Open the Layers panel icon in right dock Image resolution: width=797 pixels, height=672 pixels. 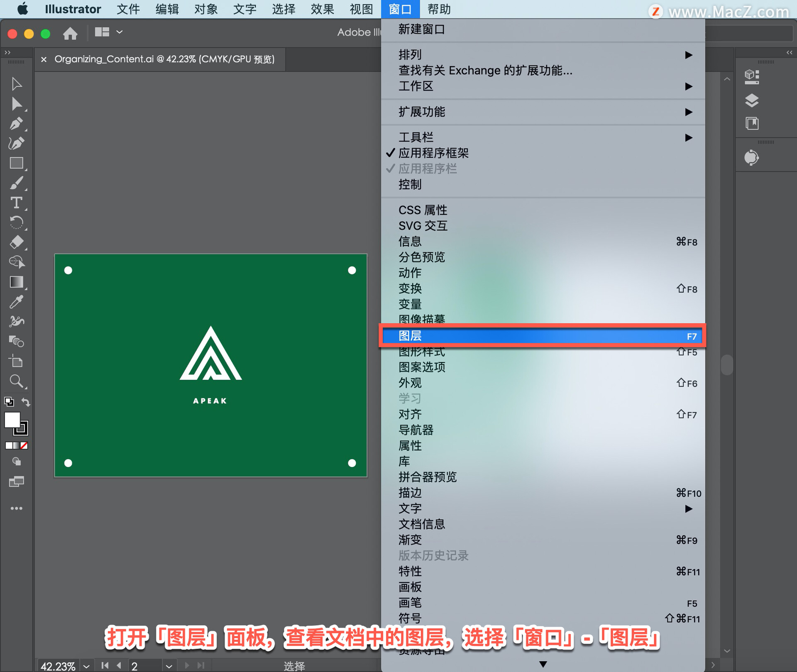click(x=752, y=100)
